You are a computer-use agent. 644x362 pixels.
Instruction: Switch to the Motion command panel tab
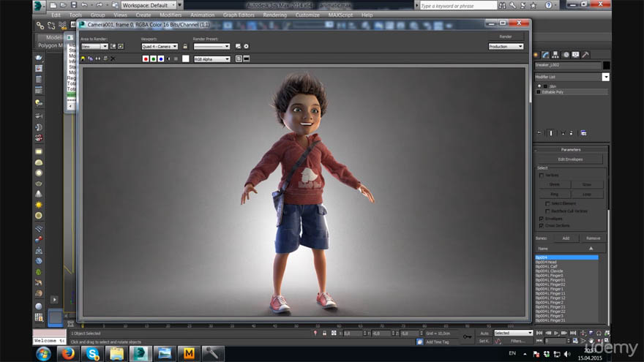pyautogui.click(x=566, y=55)
